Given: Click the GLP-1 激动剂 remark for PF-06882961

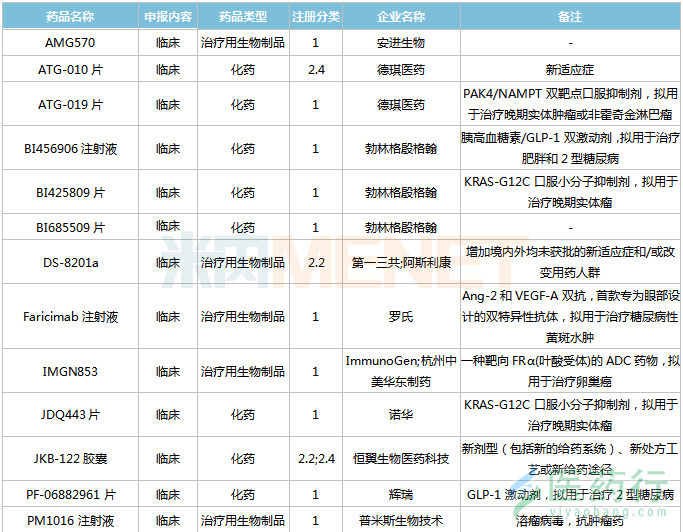Looking at the screenshot, I should [570, 494].
